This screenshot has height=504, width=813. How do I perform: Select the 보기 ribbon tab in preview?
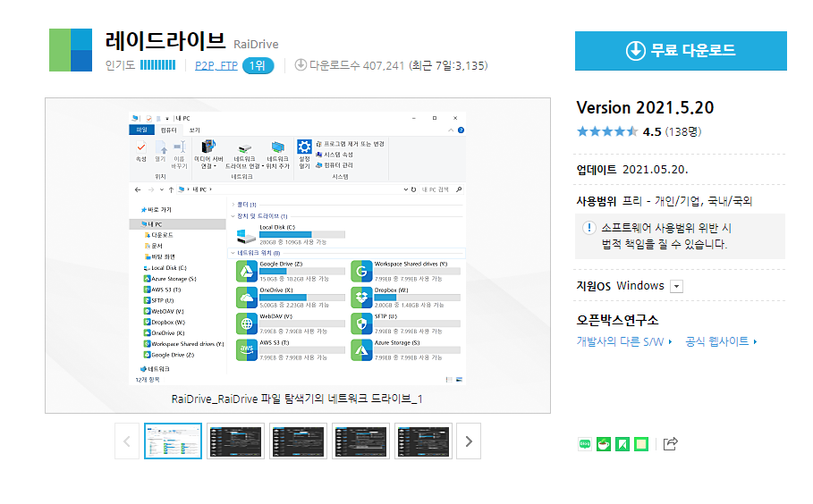click(x=194, y=130)
